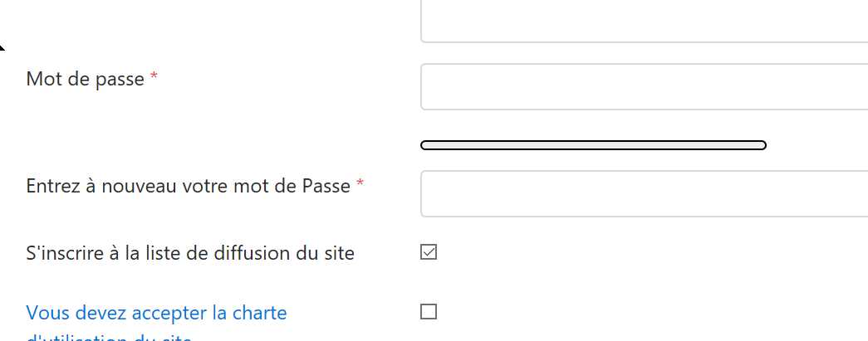The width and height of the screenshot is (868, 341).
Task: Tick the charter acceptance checkbox
Action: (429, 312)
